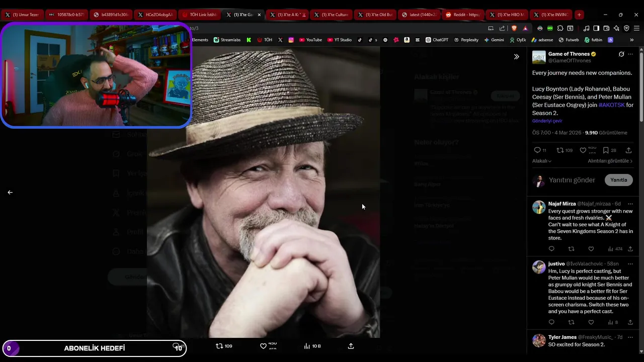Open the YT Studio bookmark
644x362 pixels.
(x=339, y=40)
